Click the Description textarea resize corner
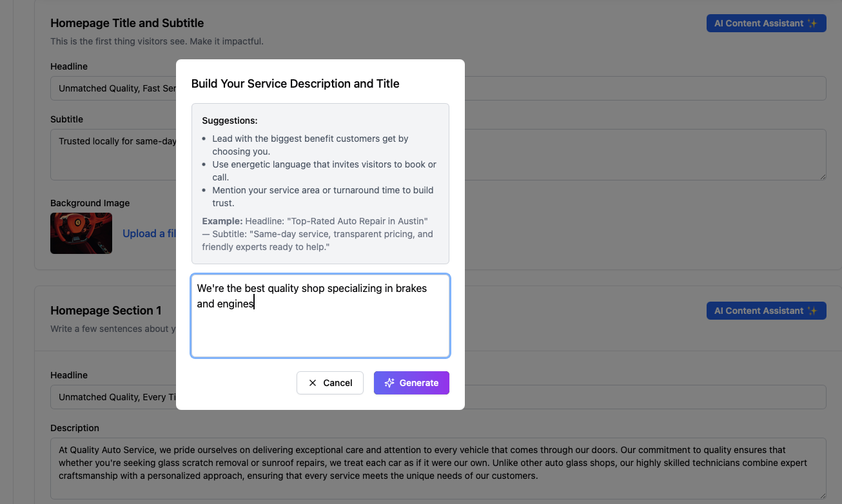 [x=822, y=495]
